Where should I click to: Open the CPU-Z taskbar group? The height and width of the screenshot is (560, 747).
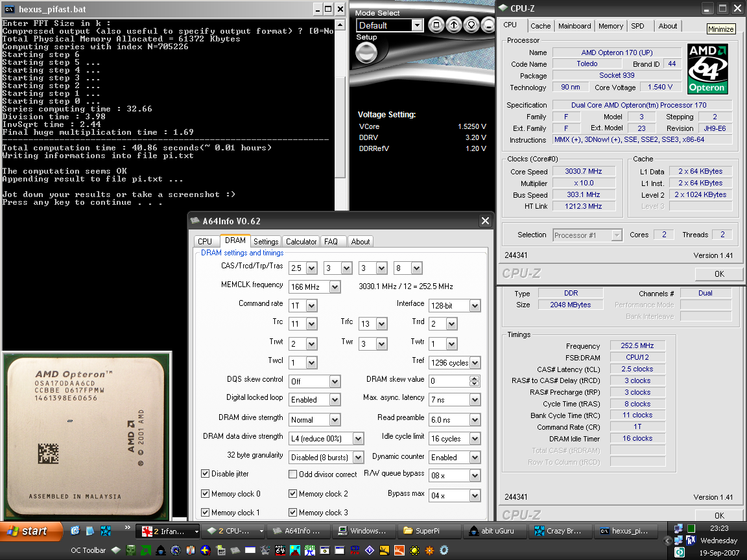[x=233, y=531]
